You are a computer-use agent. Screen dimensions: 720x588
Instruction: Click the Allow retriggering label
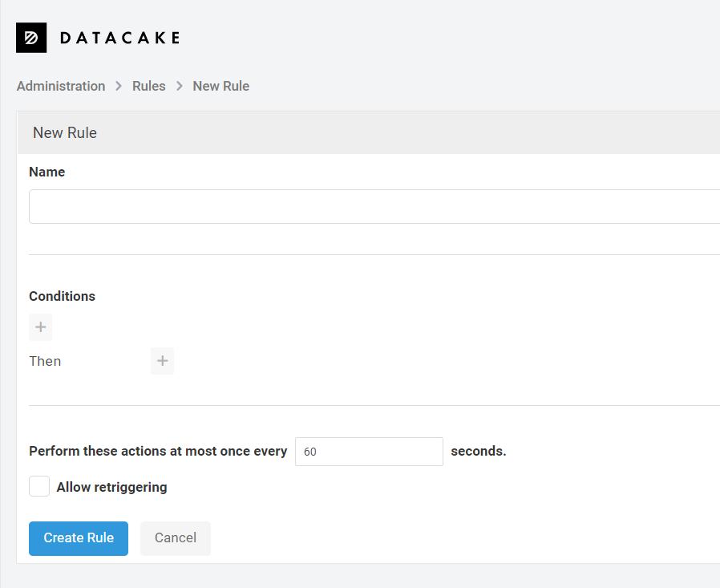pyautogui.click(x=111, y=487)
